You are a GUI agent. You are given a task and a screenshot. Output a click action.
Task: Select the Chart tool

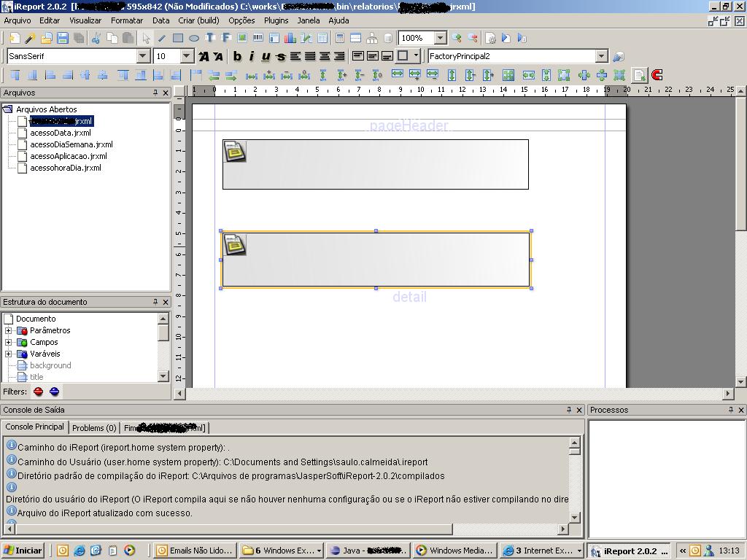point(290,38)
